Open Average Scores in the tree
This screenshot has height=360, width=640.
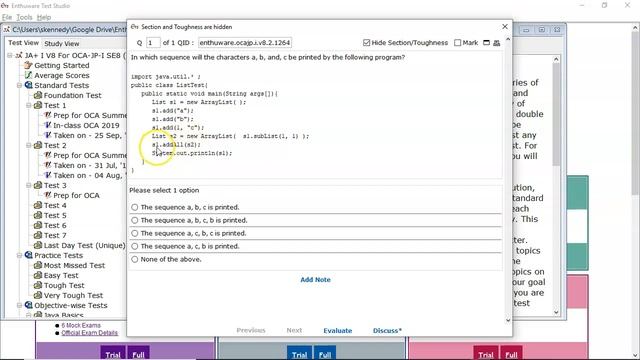(61, 76)
